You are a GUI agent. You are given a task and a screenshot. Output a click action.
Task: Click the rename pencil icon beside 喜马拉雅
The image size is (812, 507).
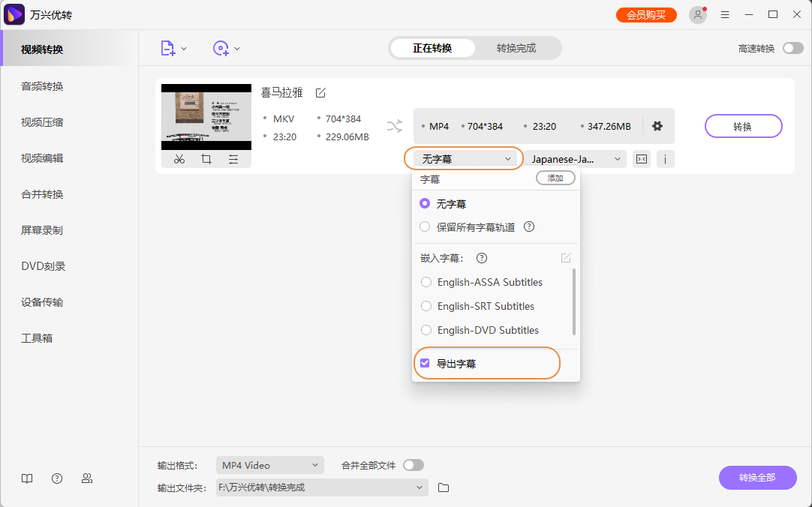(x=320, y=92)
